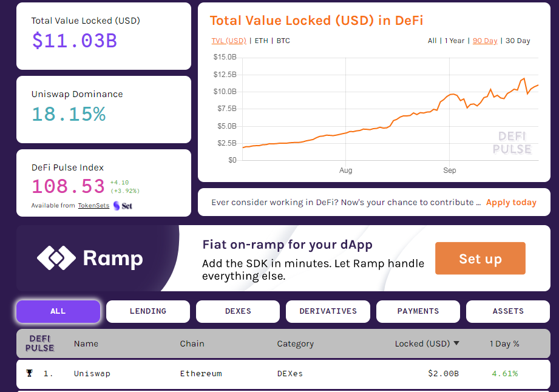The height and width of the screenshot is (392, 559).
Task: Click the DeFi Pulse logo in table header
Action: (x=39, y=343)
